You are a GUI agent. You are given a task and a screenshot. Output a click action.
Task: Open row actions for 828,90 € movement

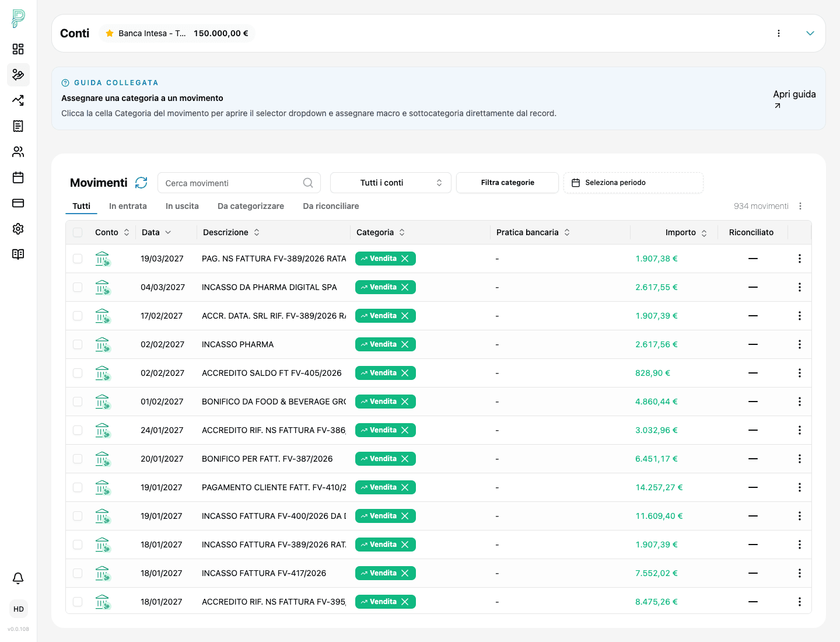coord(800,373)
